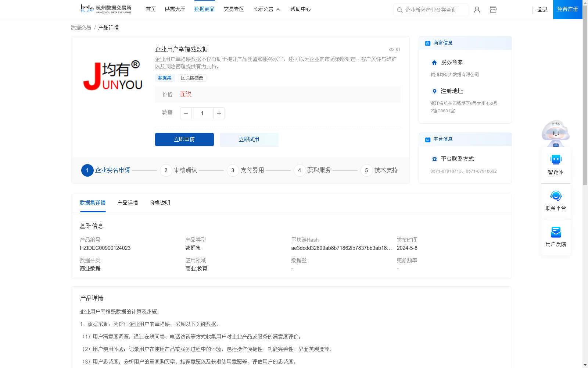
Task: Click the quantity input field
Action: [202, 113]
